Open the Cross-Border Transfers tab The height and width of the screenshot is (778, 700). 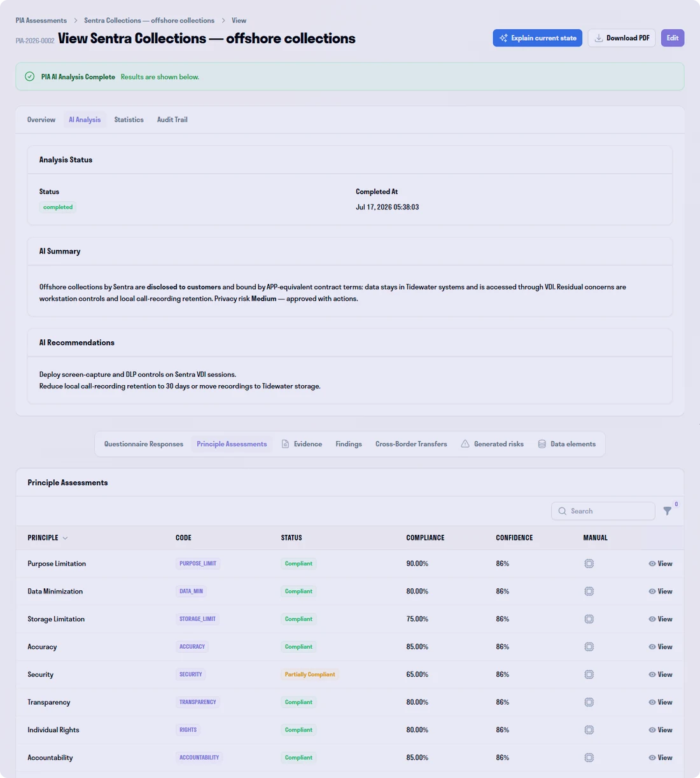tap(411, 444)
